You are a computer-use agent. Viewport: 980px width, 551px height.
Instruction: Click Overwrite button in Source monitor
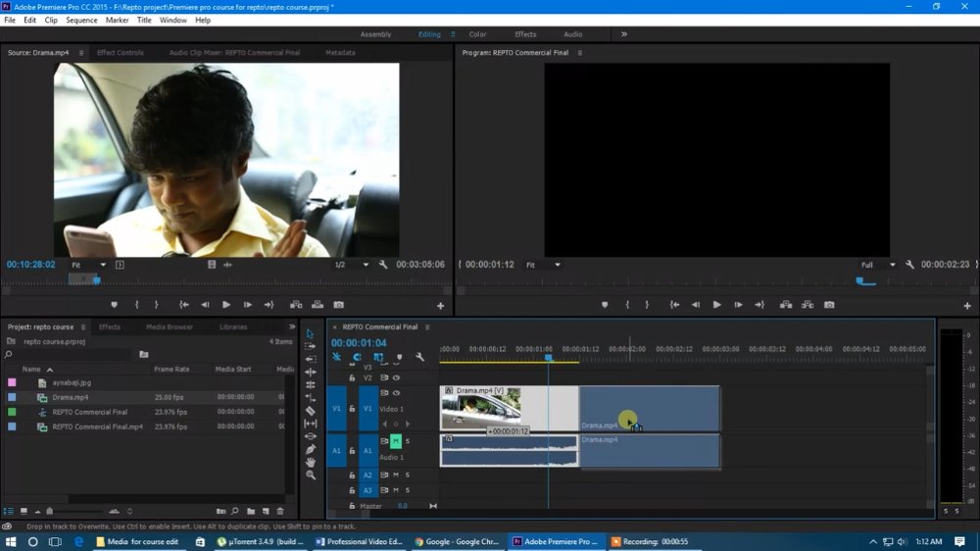tap(318, 305)
